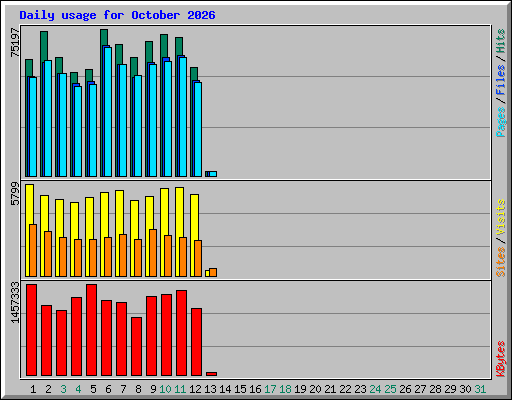Select the tiny red KBytes bar for day 13
This screenshot has width=512, height=400.
211,374
